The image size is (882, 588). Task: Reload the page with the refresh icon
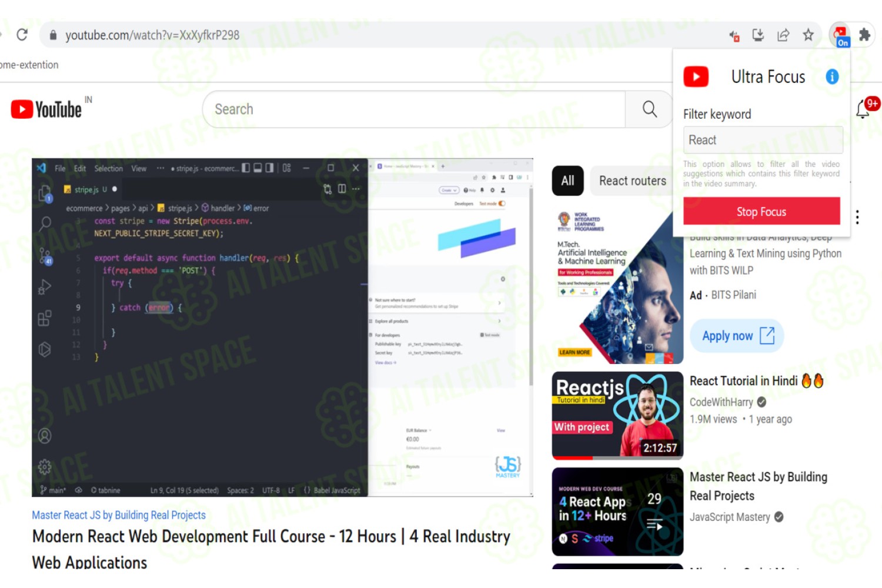22,35
